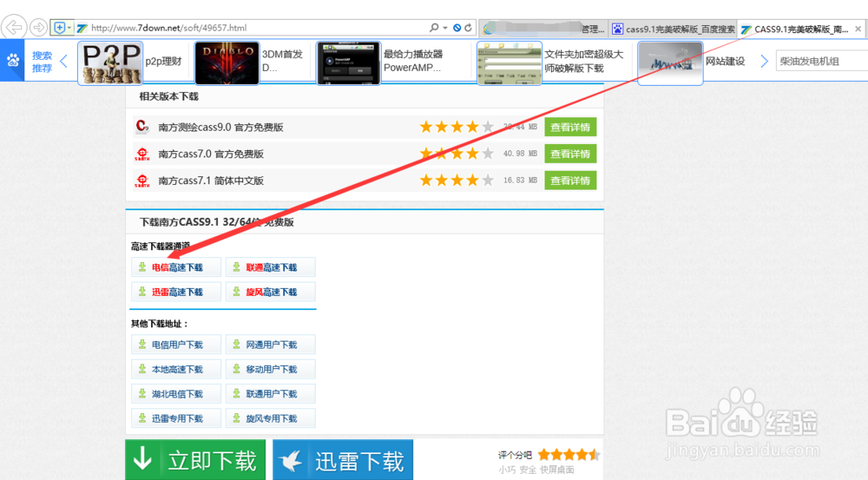Open the shield add icon beside address bar
The width and height of the screenshot is (868, 480).
(59, 27)
